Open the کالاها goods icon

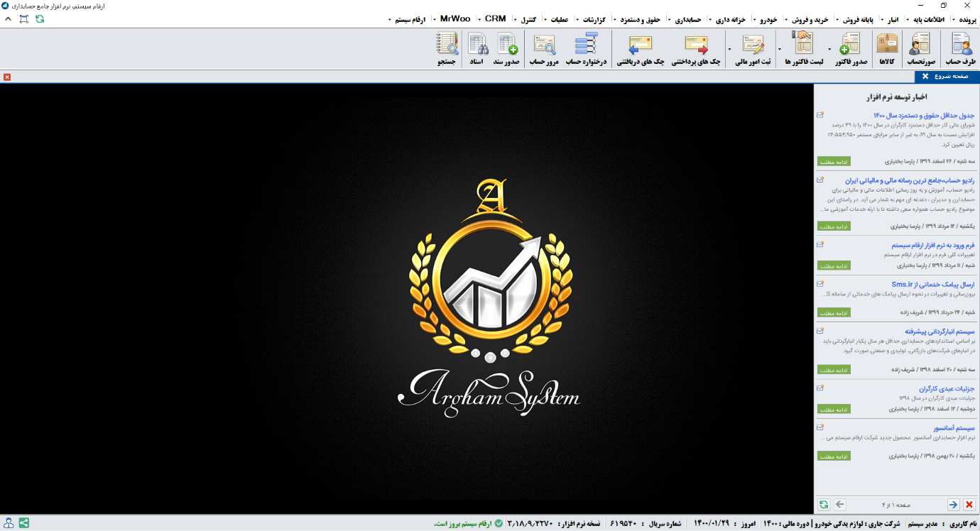click(x=887, y=50)
